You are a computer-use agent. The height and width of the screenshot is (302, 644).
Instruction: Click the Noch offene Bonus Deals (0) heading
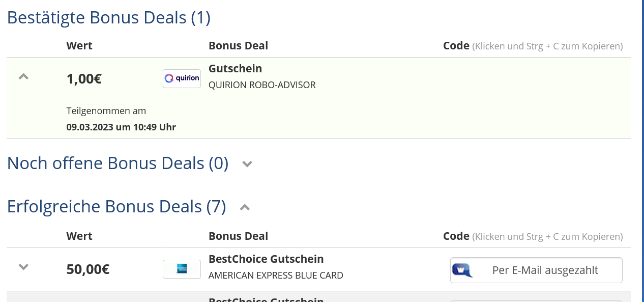(x=118, y=163)
